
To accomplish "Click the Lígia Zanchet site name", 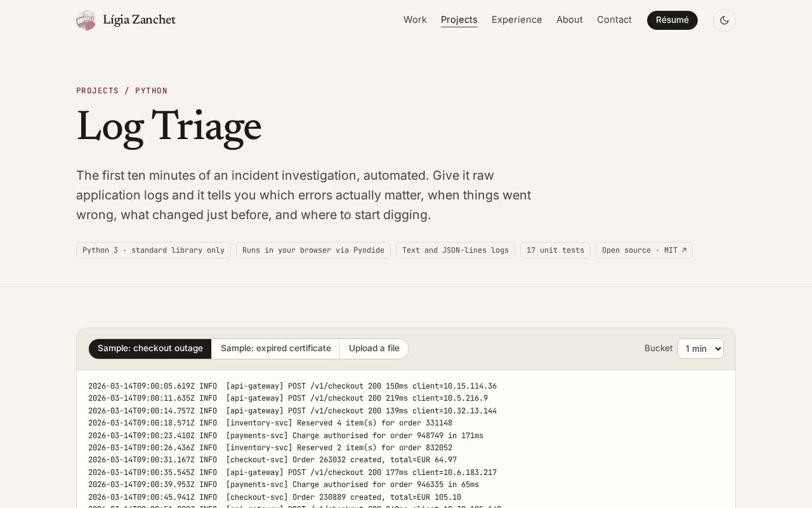I will pyautogui.click(x=139, y=20).
